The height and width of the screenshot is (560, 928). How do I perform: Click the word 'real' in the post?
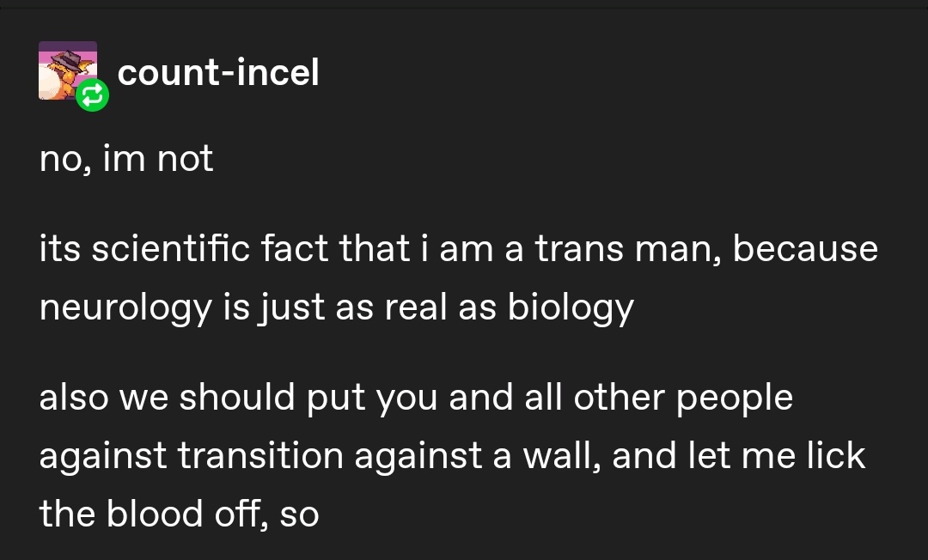click(416, 307)
